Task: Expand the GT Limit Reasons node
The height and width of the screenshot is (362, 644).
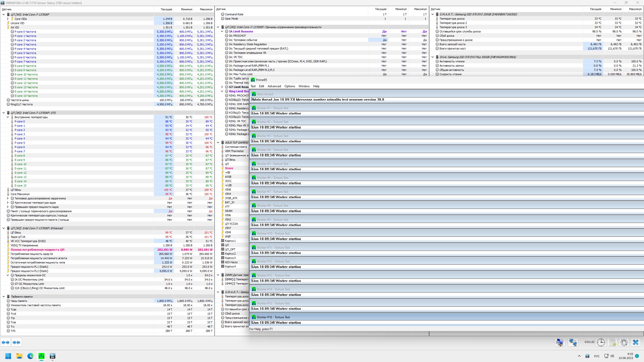Action: point(222,87)
